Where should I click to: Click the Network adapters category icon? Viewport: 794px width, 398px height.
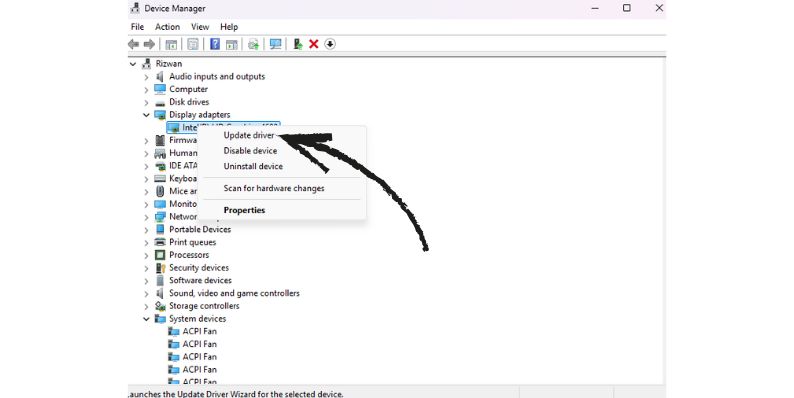[x=160, y=217]
